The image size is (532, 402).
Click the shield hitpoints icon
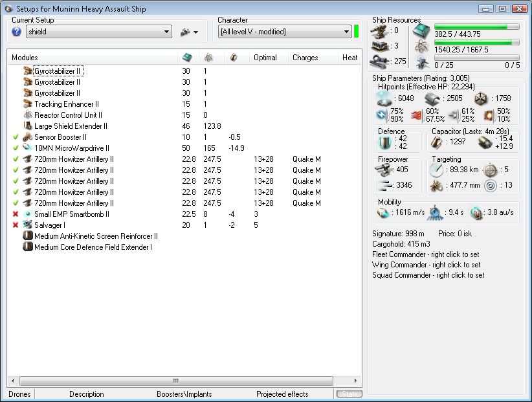pyautogui.click(x=384, y=98)
